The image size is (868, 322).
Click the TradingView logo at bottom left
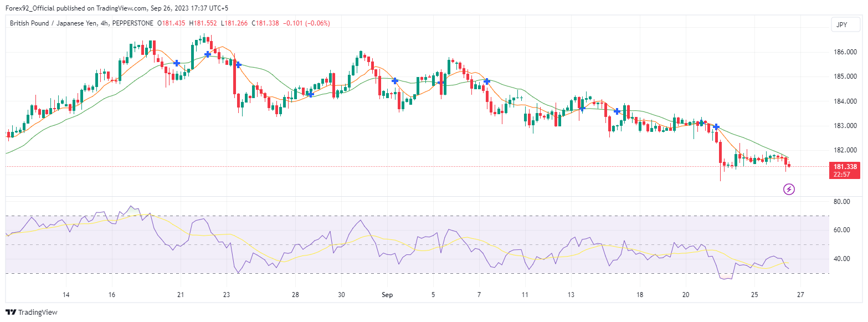31,313
